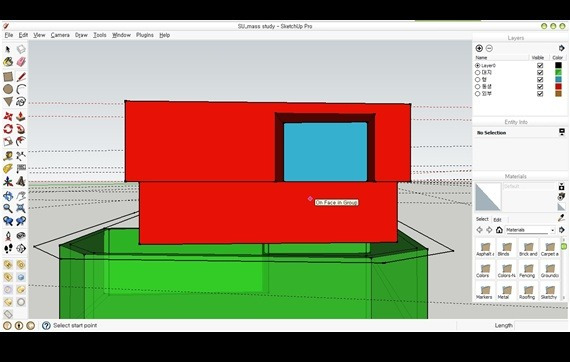This screenshot has height=362, width=570.
Task: Toggle visibility of the blue-swatch layer
Action: [x=540, y=79]
